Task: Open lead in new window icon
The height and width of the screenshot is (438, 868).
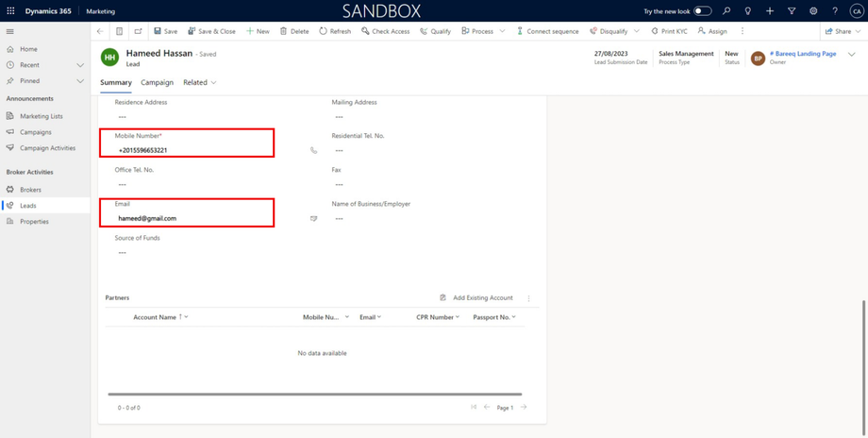Action: pos(139,31)
